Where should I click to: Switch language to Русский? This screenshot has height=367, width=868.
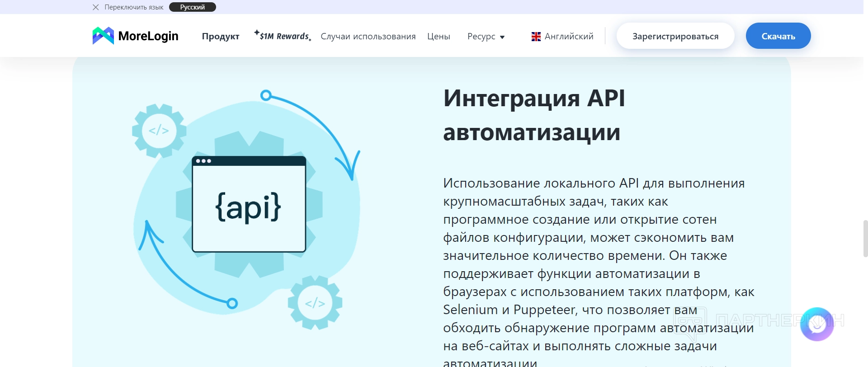point(193,7)
